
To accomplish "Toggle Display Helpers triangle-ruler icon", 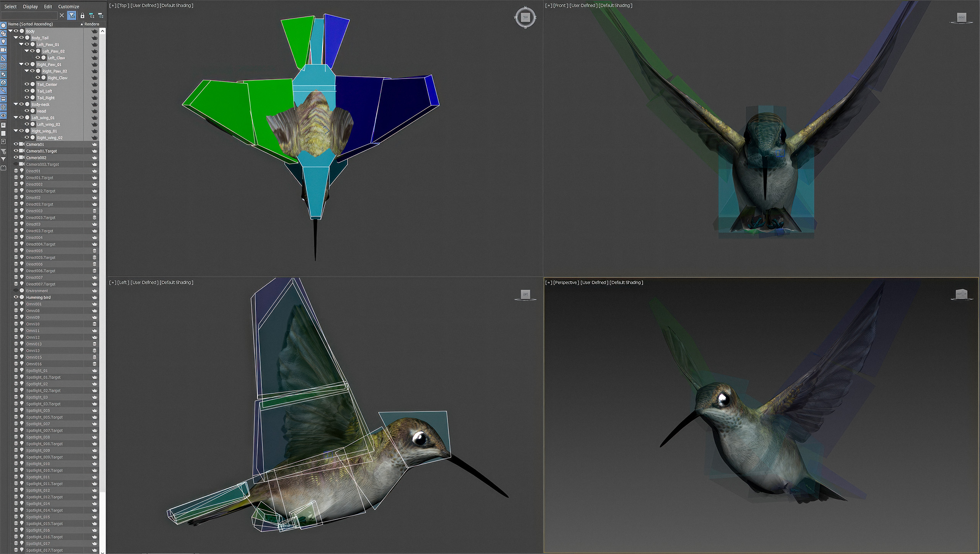I will pyautogui.click(x=3, y=58).
